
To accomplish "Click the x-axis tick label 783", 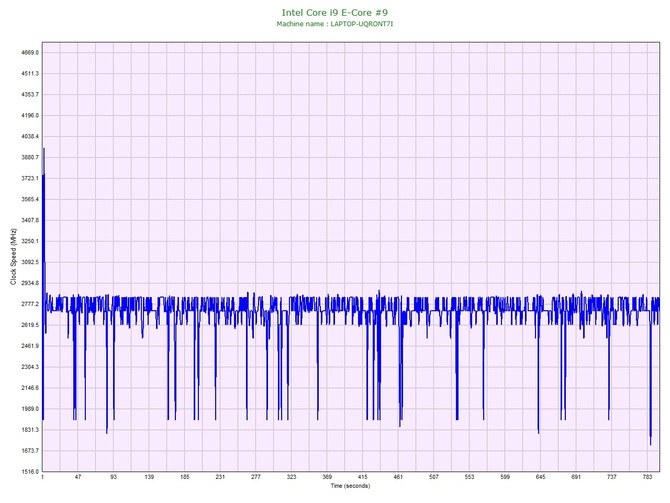I will [x=647, y=477].
